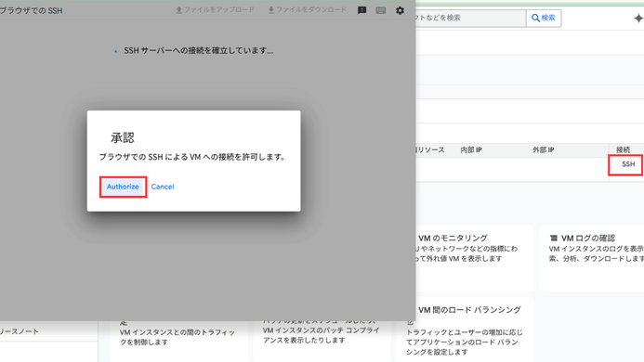
Task: Click the feedback icon in SSH toolbar
Action: click(361, 10)
